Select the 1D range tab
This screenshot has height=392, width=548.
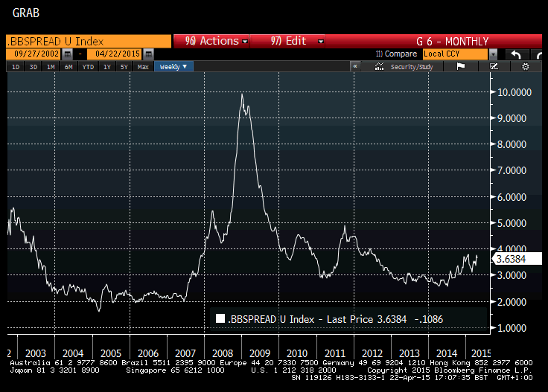click(x=16, y=67)
